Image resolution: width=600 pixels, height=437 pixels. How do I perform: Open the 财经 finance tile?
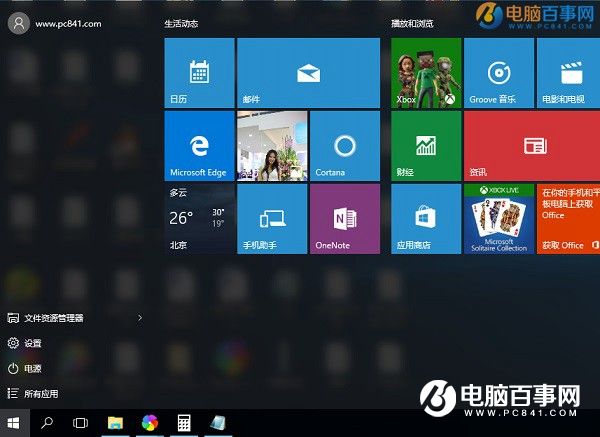coord(426,146)
